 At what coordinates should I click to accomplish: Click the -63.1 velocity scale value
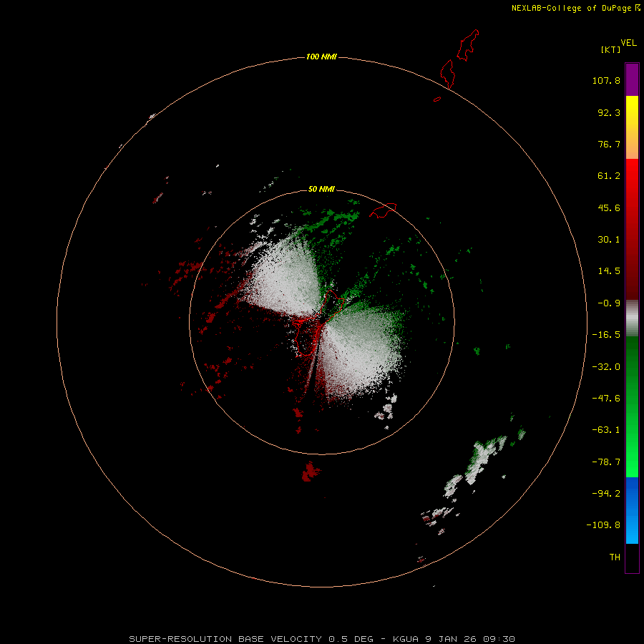[x=606, y=430]
